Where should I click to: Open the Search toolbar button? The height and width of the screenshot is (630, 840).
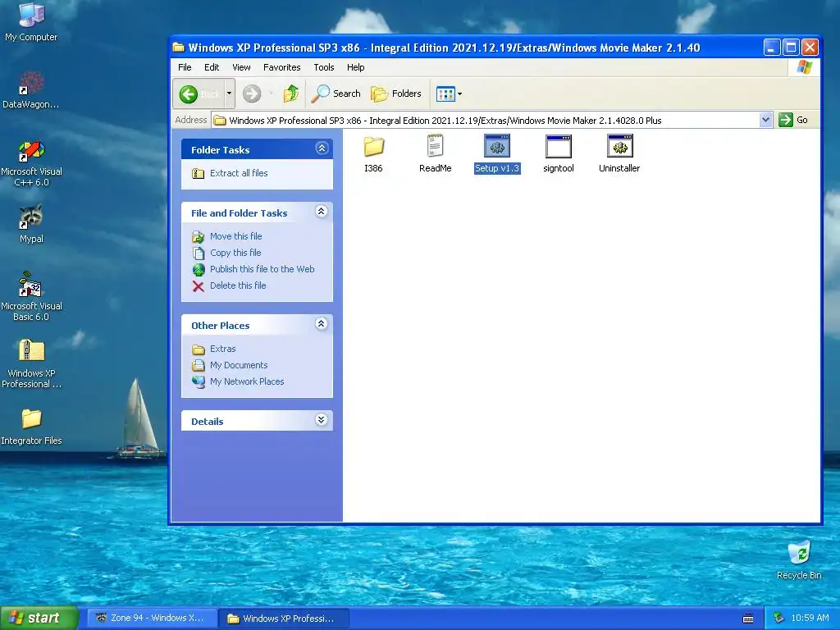click(337, 94)
